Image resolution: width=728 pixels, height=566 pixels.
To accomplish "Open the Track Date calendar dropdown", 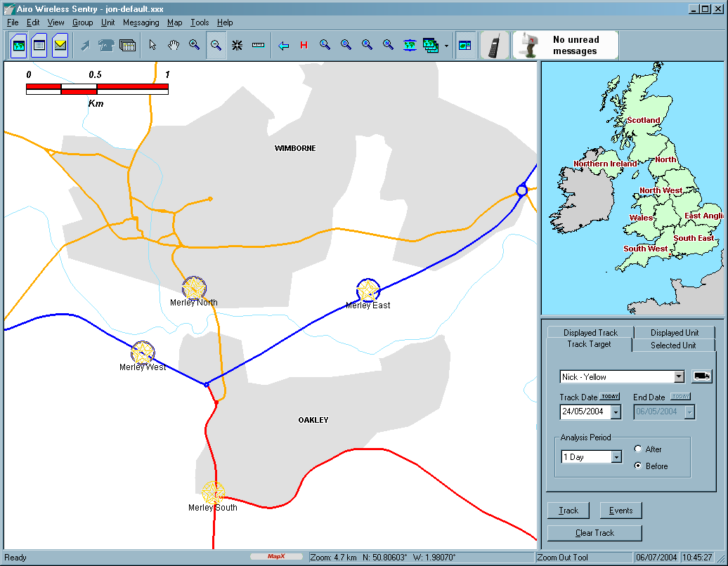I will pyautogui.click(x=616, y=412).
